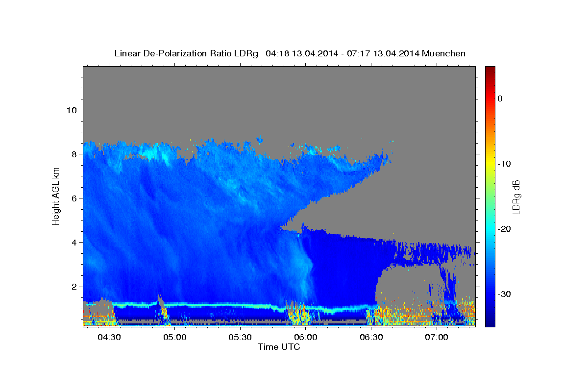588x392 pixels.
Task: Click the 04:30 time tick label
Action: (x=109, y=338)
